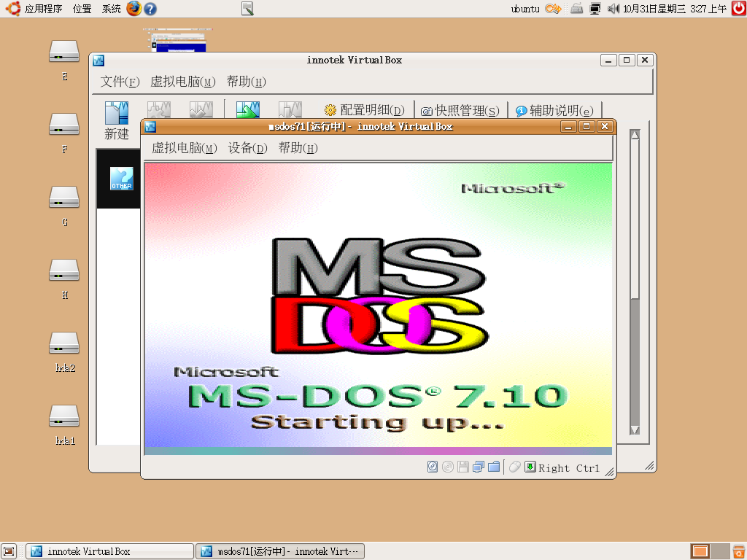This screenshot has height=560, width=747.
Task: Click the text editor launcher in top panel
Action: 247,9
